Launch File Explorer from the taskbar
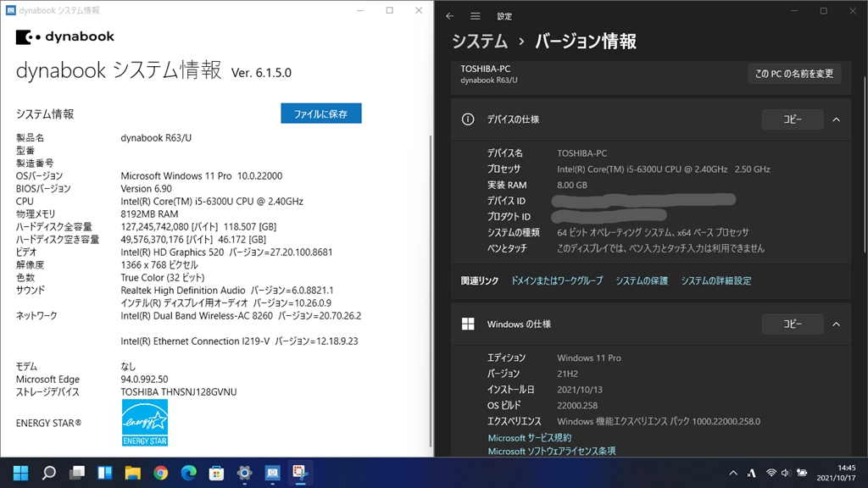Screen dimensions: 868x488 133,473
